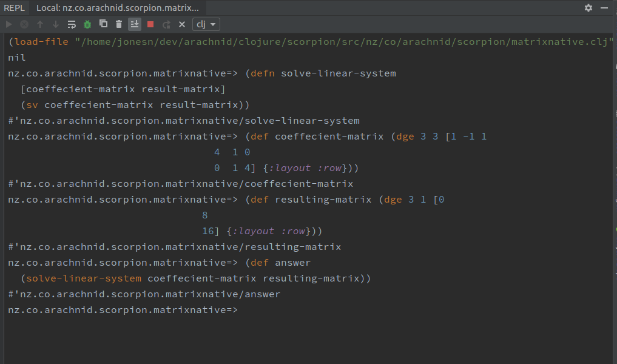Click output "#'...matrixnative/coeffecient-matrix"

click(181, 184)
